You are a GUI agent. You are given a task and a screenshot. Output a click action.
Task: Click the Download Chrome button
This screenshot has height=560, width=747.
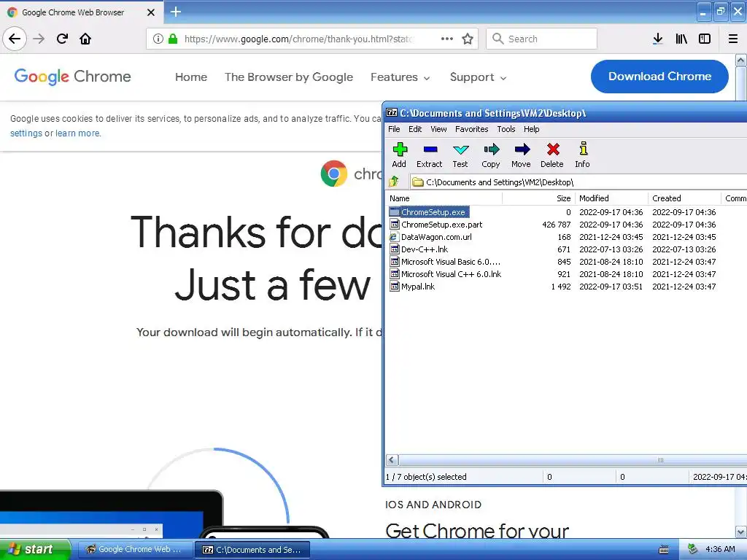[x=659, y=76]
